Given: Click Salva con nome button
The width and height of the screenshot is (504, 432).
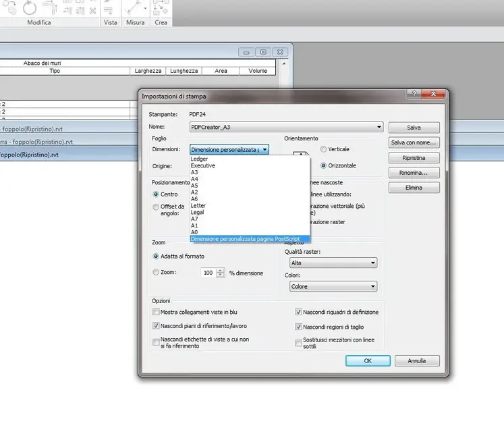Looking at the screenshot, I should (414, 142).
